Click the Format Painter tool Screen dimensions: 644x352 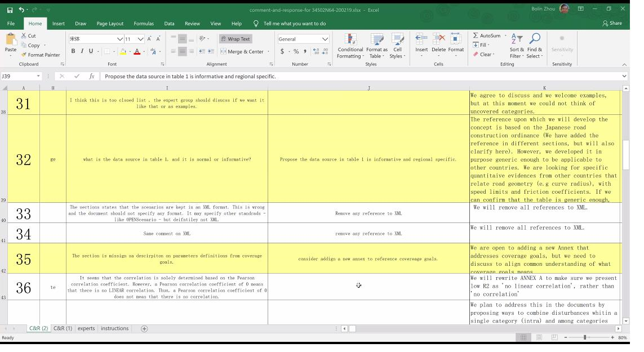[x=41, y=55]
